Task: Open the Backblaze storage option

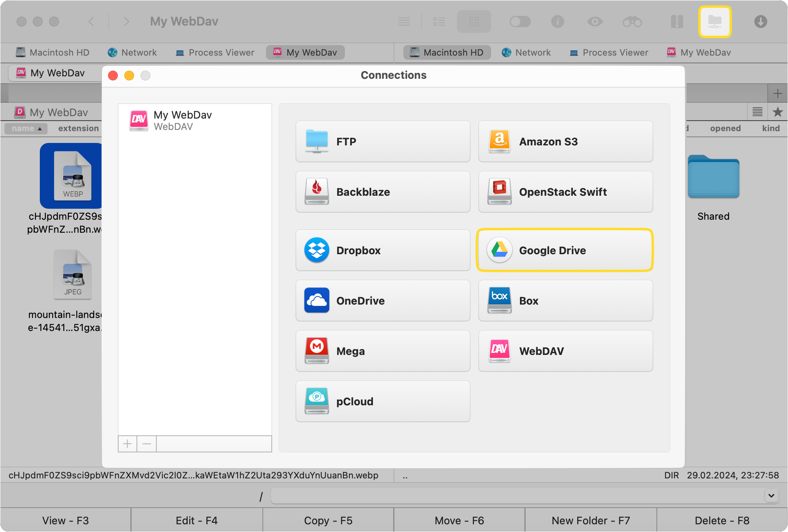Action: click(382, 192)
